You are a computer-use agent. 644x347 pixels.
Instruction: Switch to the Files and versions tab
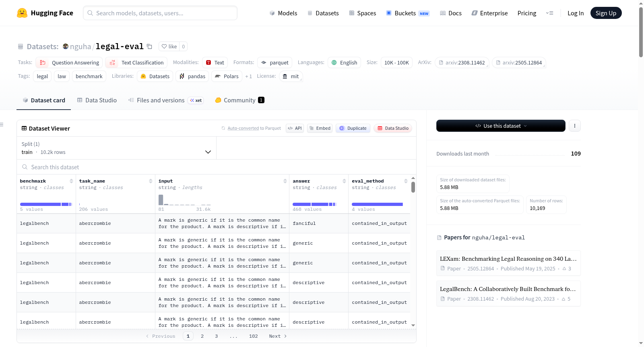coord(166,100)
